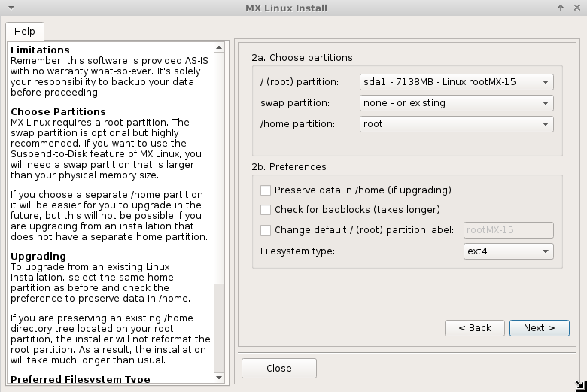Close the MX Linux Install window with X

point(577,8)
